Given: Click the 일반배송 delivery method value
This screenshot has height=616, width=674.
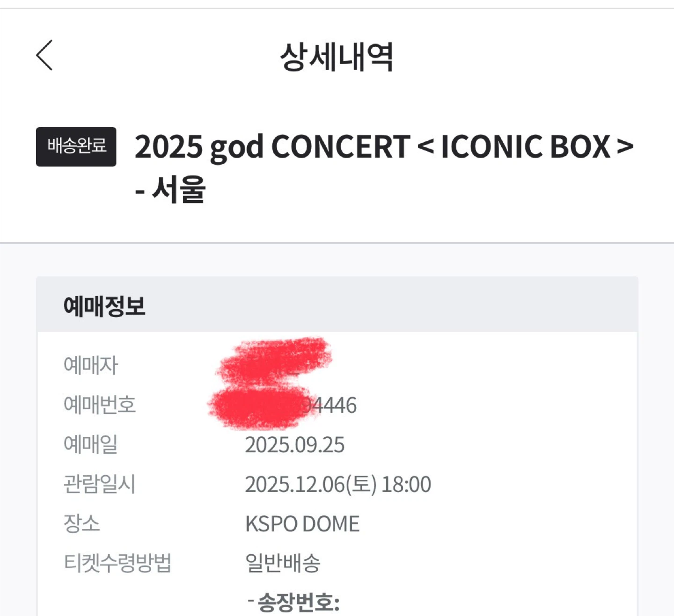Looking at the screenshot, I should point(283,563).
